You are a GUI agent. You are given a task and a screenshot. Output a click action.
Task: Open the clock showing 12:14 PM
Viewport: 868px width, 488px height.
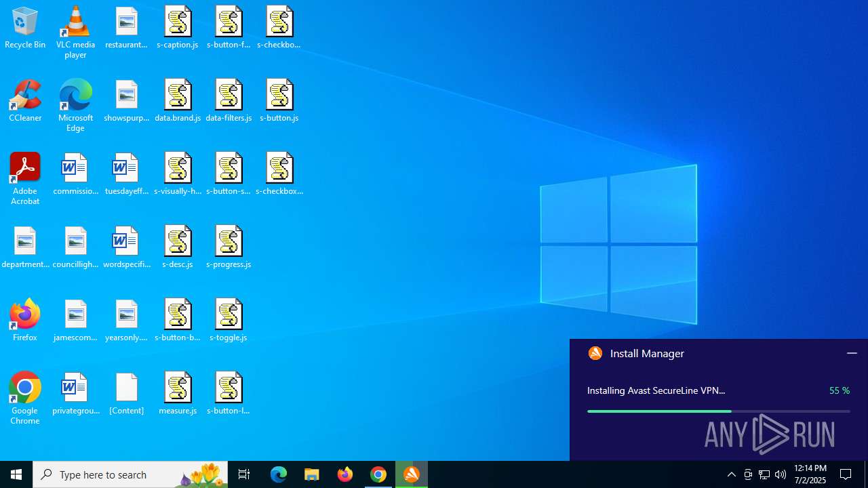(810, 474)
